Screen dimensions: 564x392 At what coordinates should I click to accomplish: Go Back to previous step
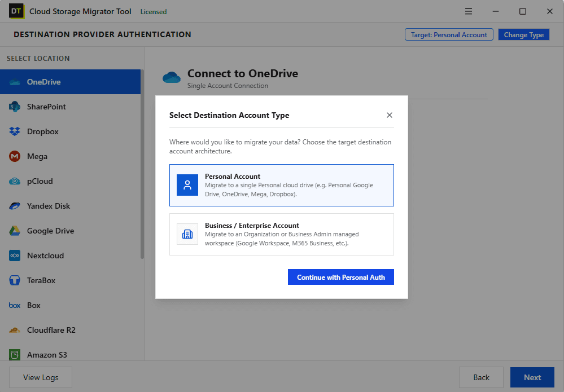(x=481, y=377)
